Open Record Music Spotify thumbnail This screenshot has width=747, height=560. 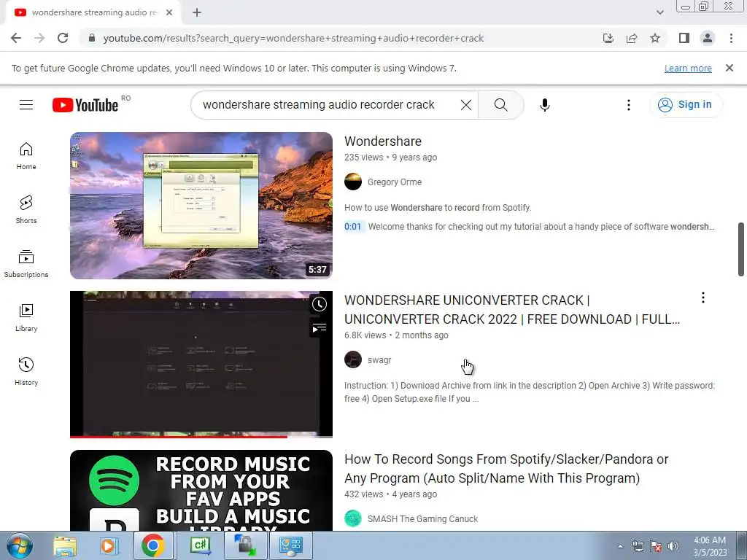tap(201, 491)
